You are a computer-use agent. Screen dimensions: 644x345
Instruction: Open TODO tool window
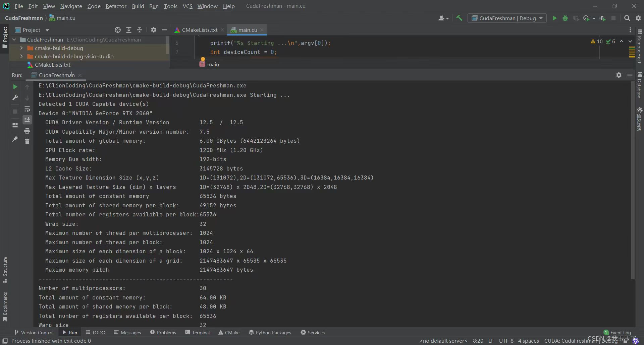coord(96,332)
